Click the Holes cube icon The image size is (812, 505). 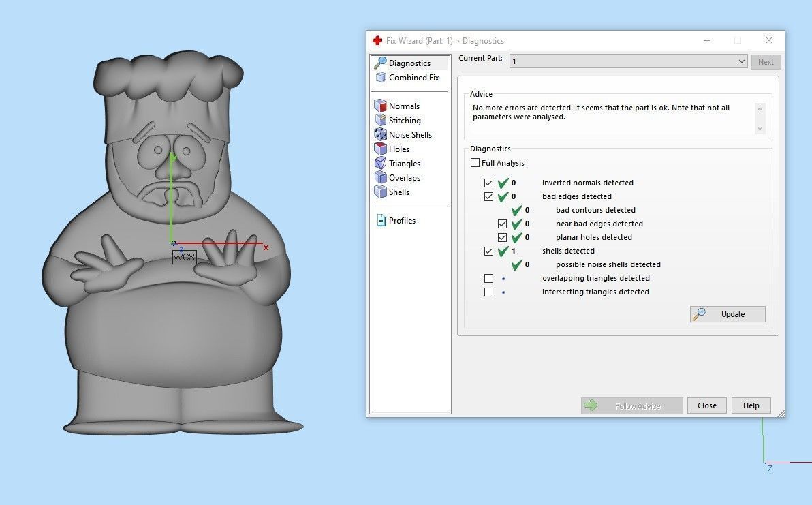coord(381,149)
